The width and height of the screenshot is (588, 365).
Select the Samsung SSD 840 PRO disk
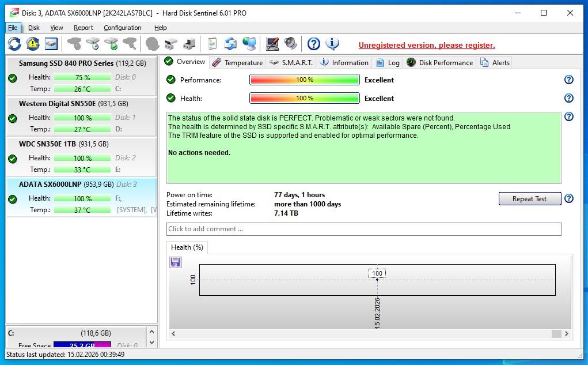tap(81, 76)
